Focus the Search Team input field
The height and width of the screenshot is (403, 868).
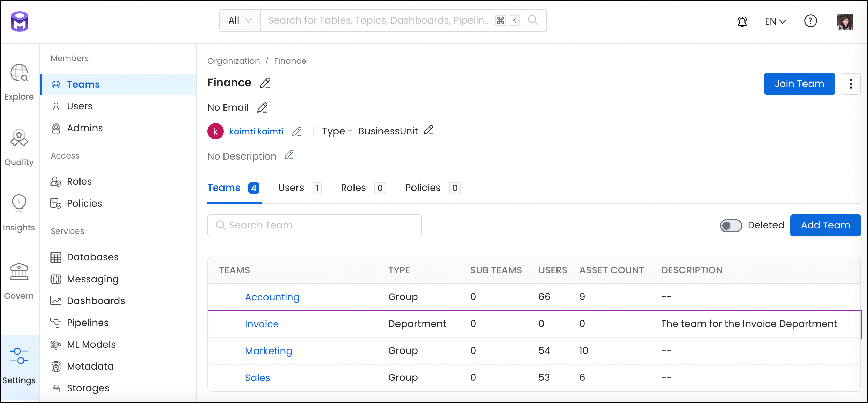(314, 225)
